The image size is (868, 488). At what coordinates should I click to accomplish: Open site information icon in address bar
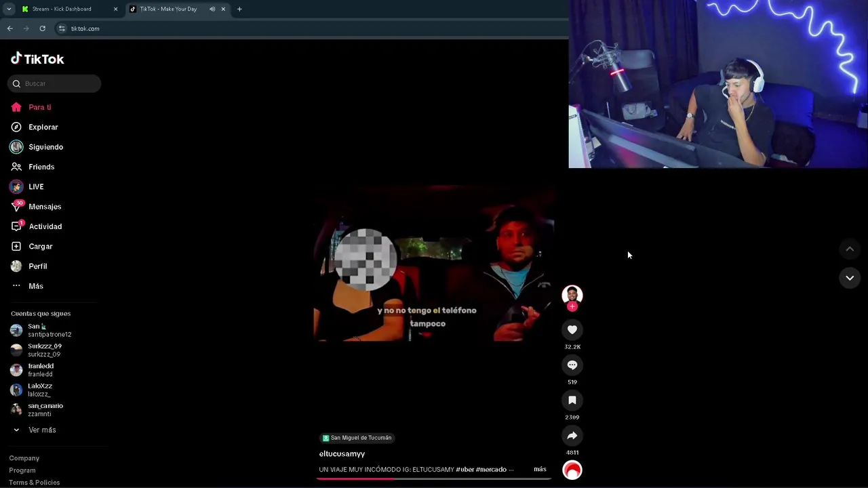(62, 28)
